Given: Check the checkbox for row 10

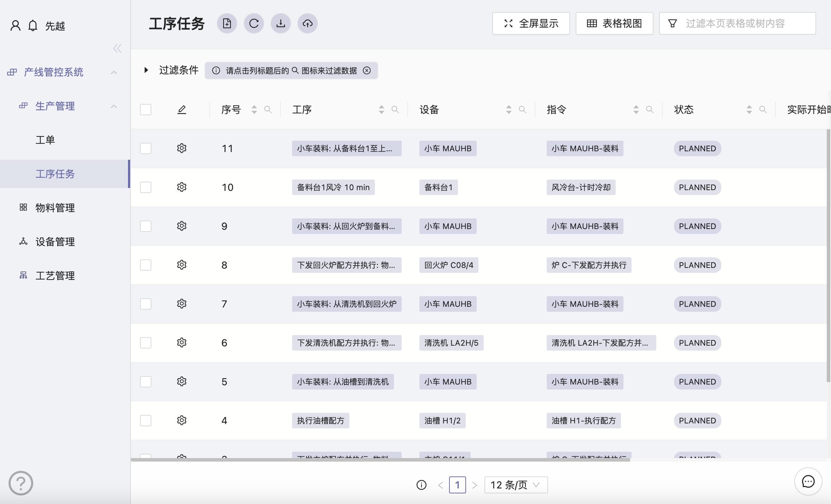Looking at the screenshot, I should [146, 187].
